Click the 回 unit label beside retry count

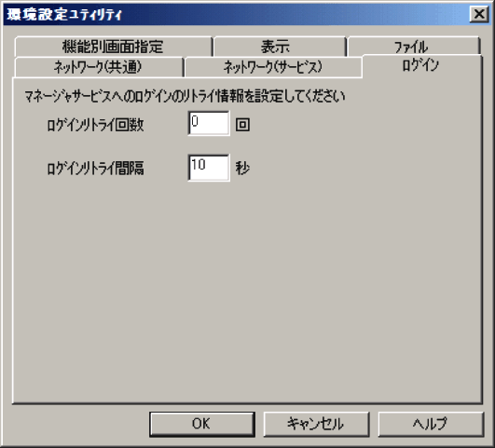[242, 125]
